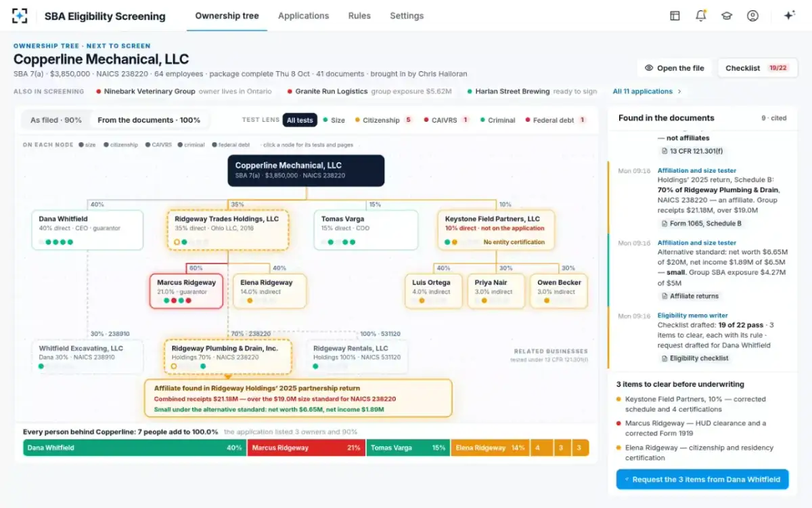Viewport: 812px width, 508px height.
Task: Click the document icon beside Affiliate returns
Action: tap(664, 296)
